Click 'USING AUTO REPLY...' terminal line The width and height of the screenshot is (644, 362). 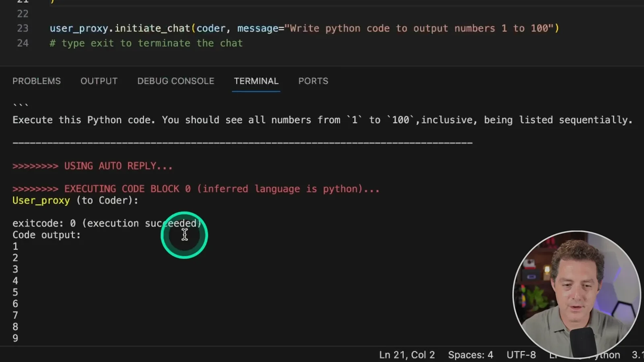(93, 166)
